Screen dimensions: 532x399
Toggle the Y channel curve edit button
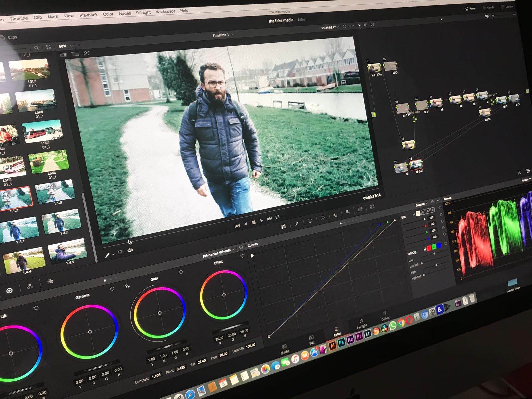point(418,213)
